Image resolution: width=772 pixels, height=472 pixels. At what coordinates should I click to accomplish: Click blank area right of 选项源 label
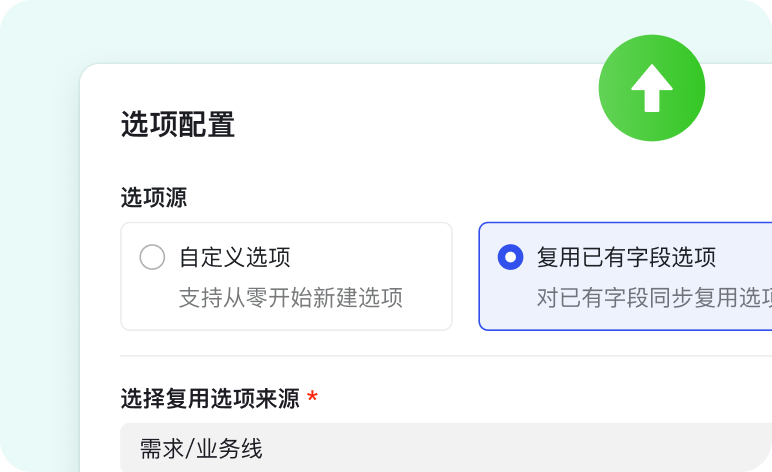(400, 197)
